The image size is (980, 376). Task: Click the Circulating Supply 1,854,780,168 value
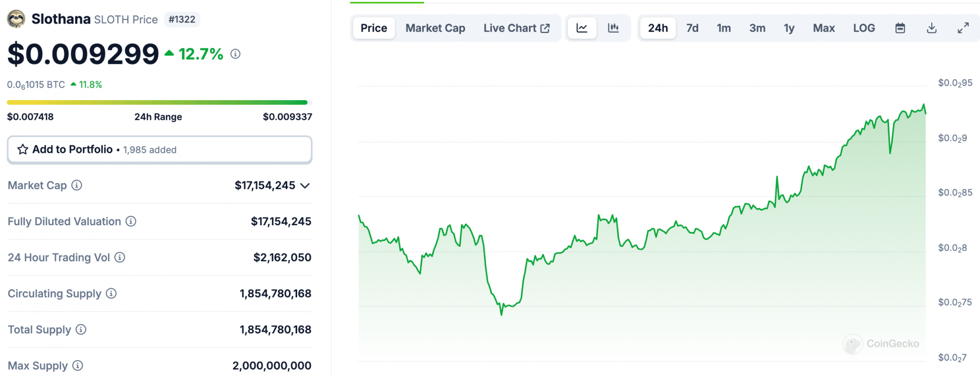[x=275, y=293]
